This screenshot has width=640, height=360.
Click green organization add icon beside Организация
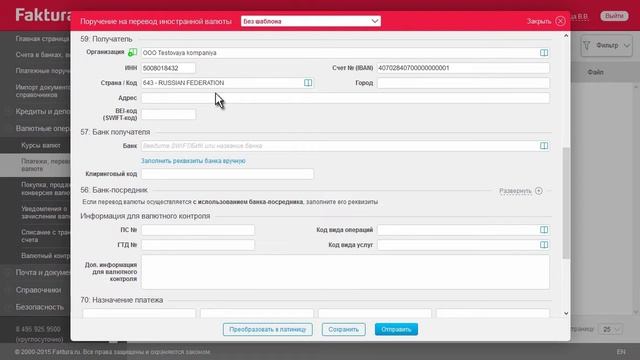pyautogui.click(x=132, y=52)
